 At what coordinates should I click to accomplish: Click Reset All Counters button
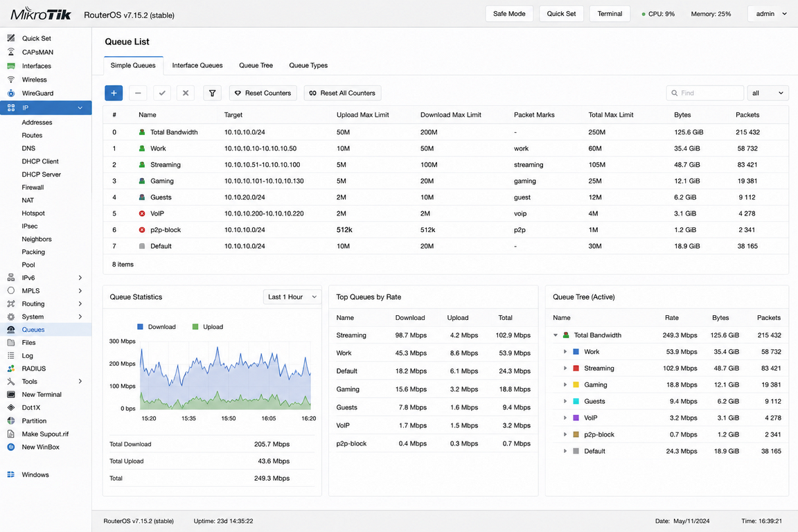[x=342, y=93]
